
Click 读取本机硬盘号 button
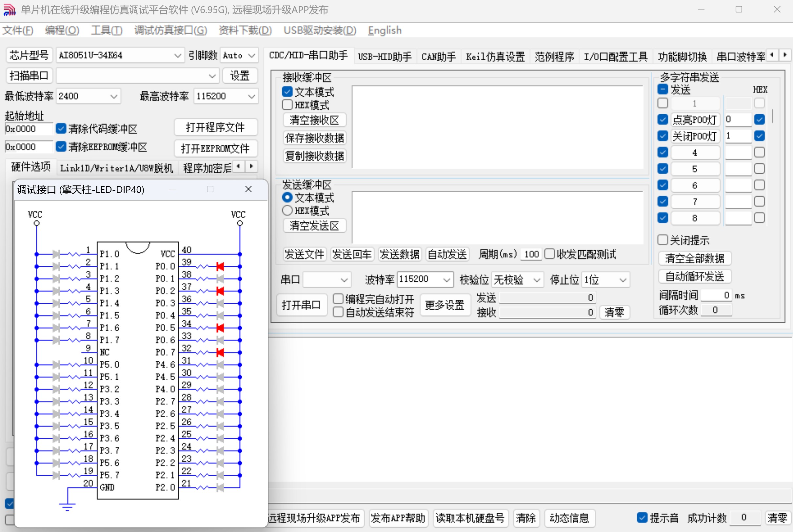(x=470, y=518)
